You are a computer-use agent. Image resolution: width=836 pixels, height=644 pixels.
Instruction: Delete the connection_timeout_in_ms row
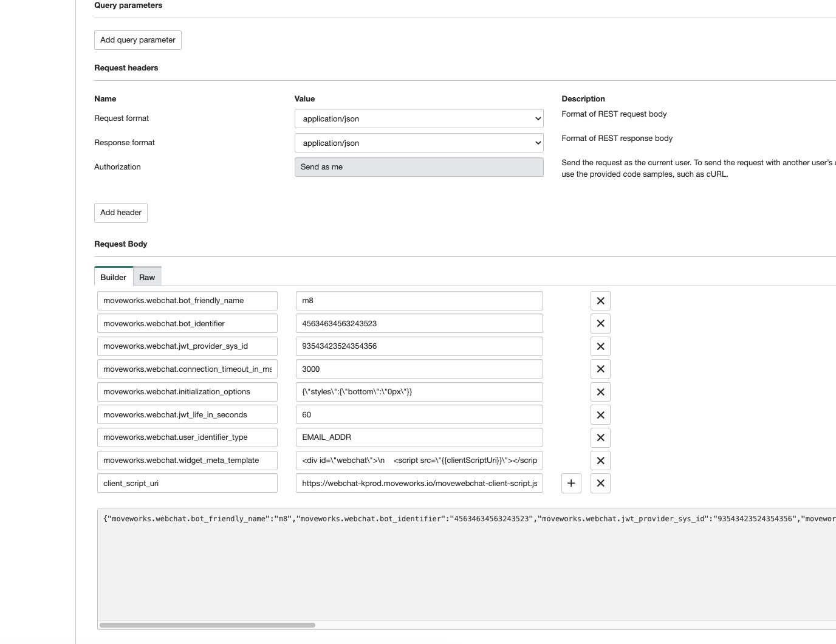tap(600, 369)
